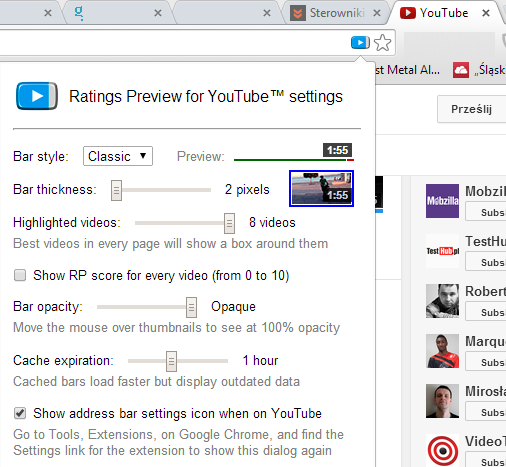Open the VideoT channel target-logo avatar
This screenshot has height=467, width=506.
coord(442,450)
